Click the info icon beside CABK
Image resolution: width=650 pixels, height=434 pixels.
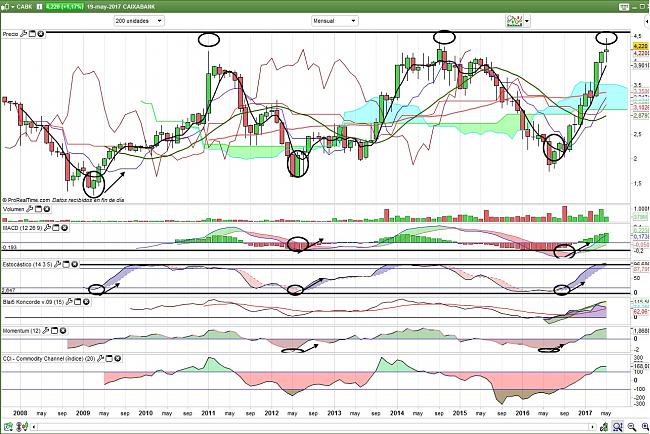pos(39,7)
